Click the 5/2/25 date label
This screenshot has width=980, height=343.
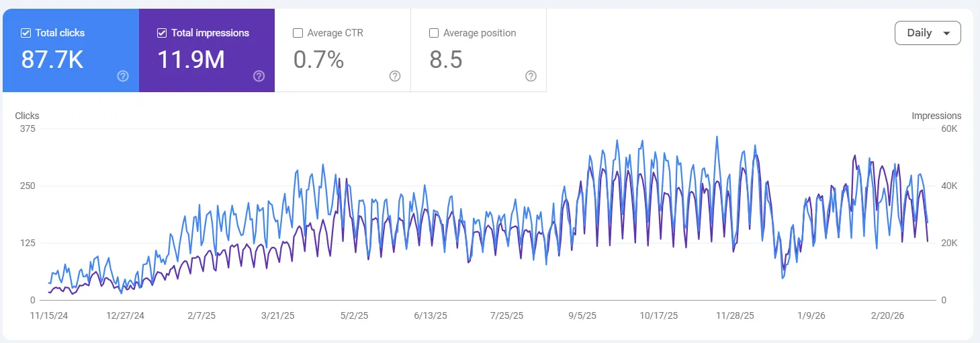pos(355,315)
